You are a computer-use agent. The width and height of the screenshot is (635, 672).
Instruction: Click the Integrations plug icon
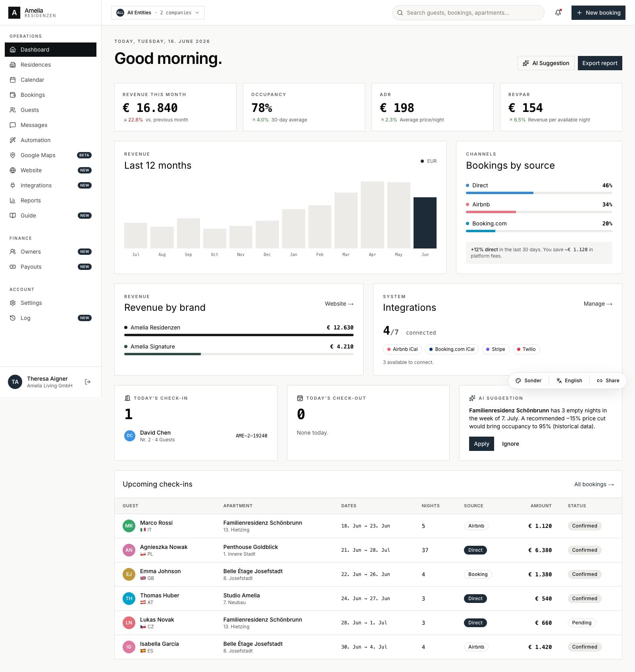pyautogui.click(x=13, y=185)
